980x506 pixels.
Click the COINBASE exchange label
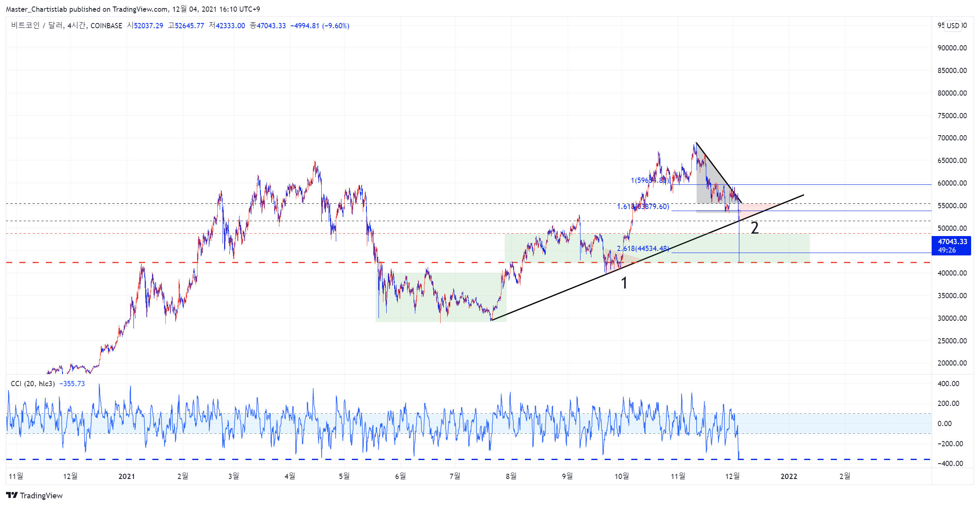pos(106,26)
